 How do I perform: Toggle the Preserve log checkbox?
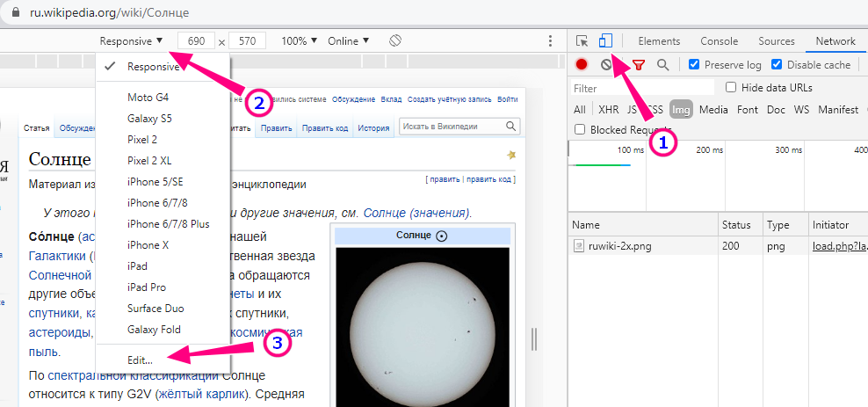694,64
